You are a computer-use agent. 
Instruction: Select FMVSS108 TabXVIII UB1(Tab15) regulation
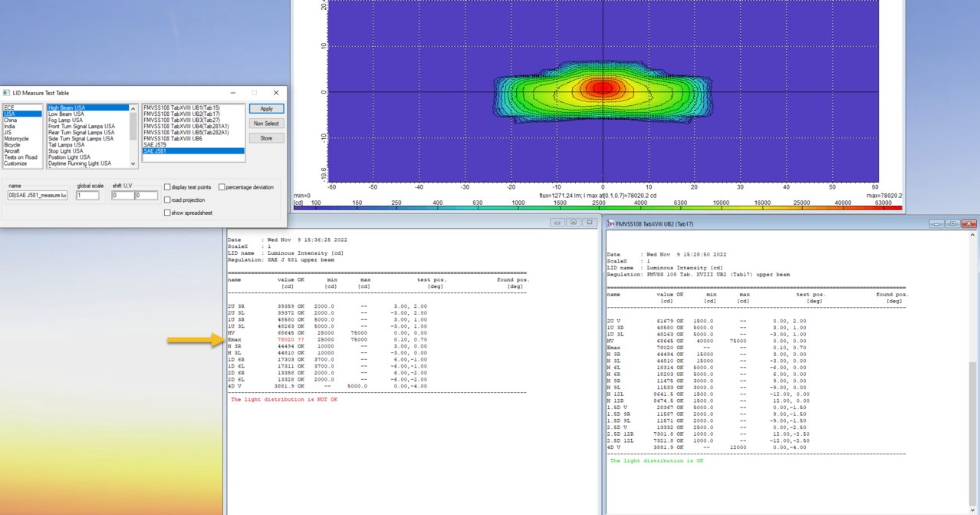click(x=193, y=107)
